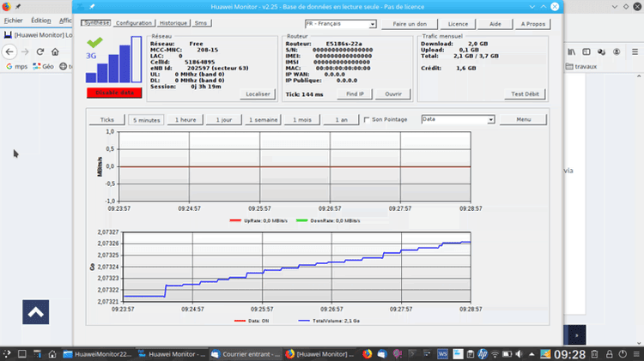This screenshot has height=361, width=644.
Task: Click the white scroll-to-top arrow button
Action: (35, 312)
